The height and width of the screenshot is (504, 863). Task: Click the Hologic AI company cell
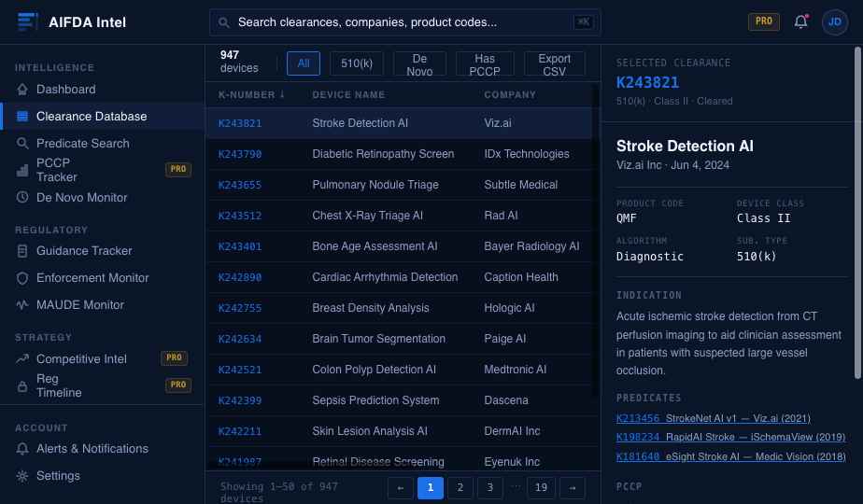click(x=509, y=308)
